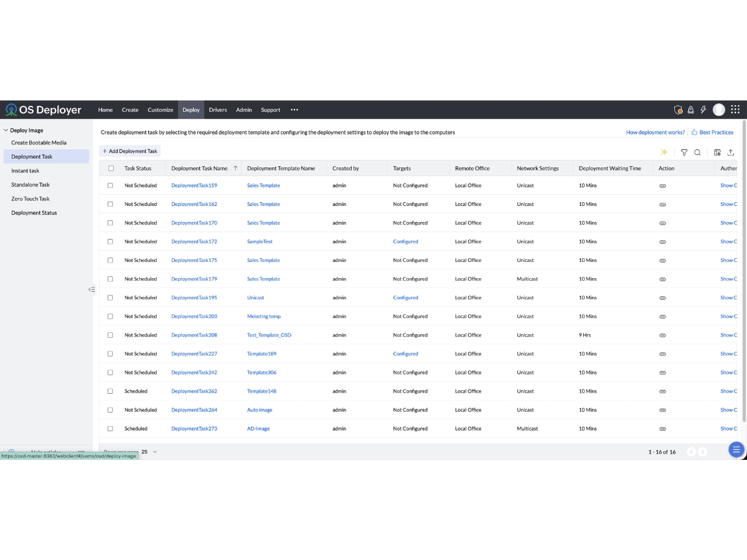
Task: Open the apps grid launcher
Action: click(x=735, y=110)
